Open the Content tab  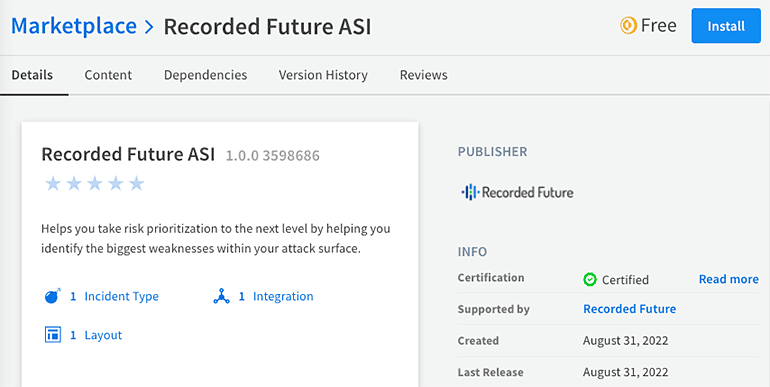(108, 75)
